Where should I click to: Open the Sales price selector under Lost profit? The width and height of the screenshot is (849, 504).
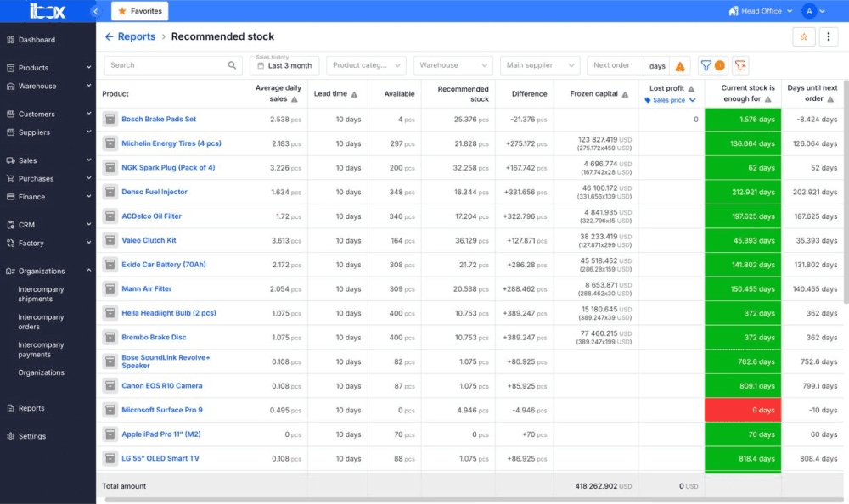tap(671, 100)
